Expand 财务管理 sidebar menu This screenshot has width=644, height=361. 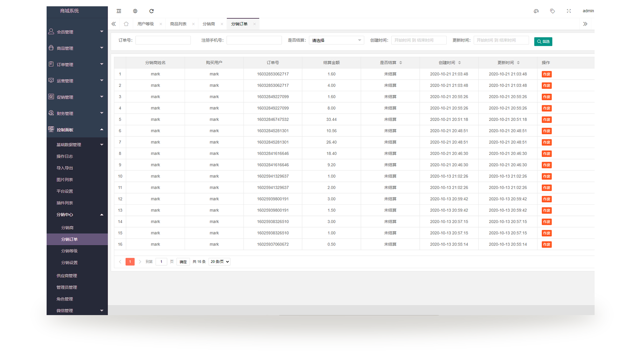(77, 113)
